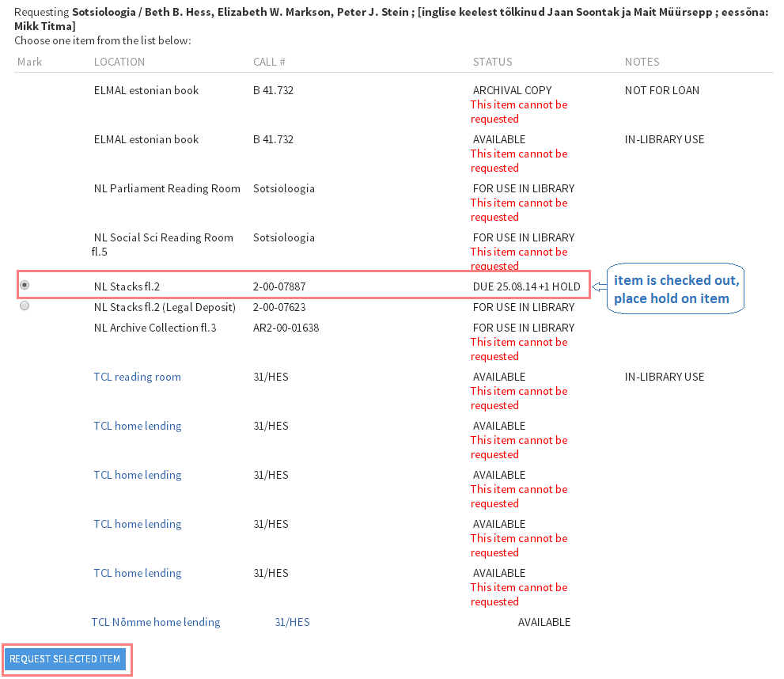The width and height of the screenshot is (784, 679).
Task: Select the radio button for NL Stacks fl.2 call number 2-00-07887
Action: [25, 285]
